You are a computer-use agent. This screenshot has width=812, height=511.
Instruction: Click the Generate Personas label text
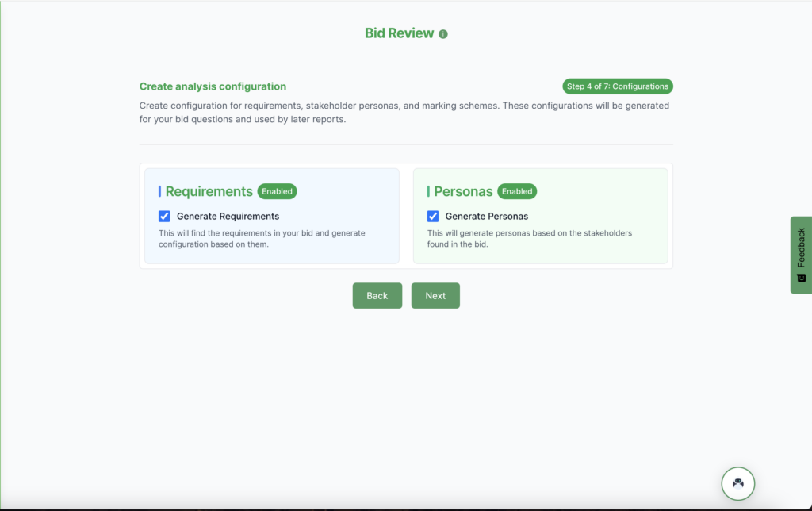click(486, 216)
